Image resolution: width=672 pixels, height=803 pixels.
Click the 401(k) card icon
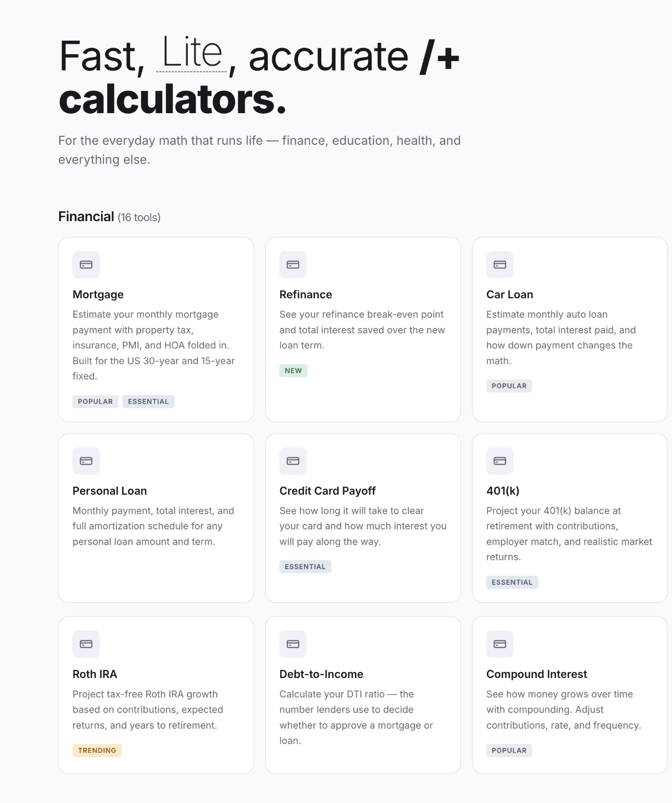click(500, 461)
